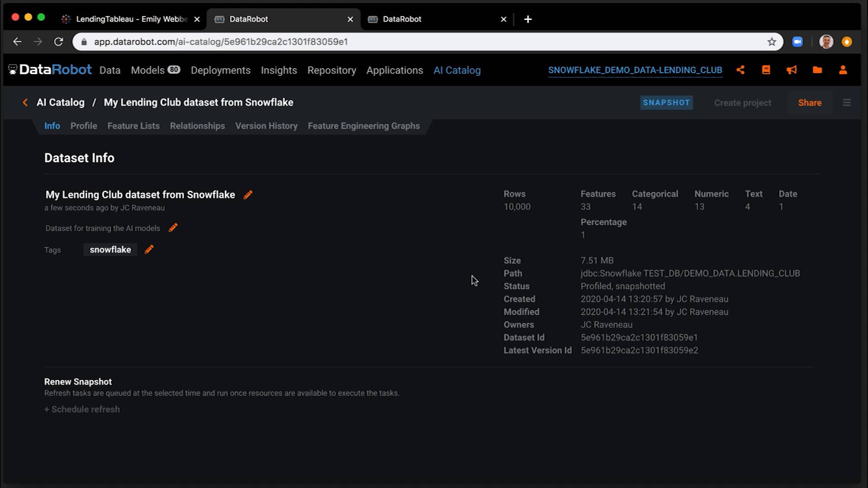Open the Chrome profile avatar
This screenshot has height=488, width=868.
[826, 42]
